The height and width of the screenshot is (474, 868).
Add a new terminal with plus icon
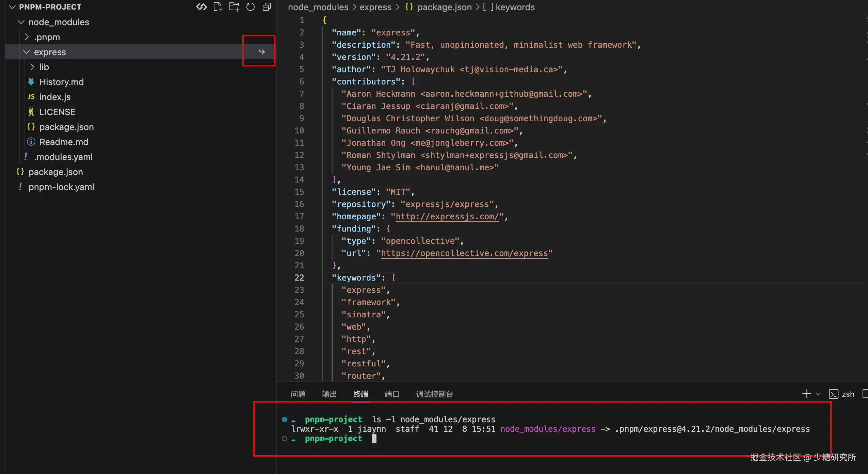point(806,394)
